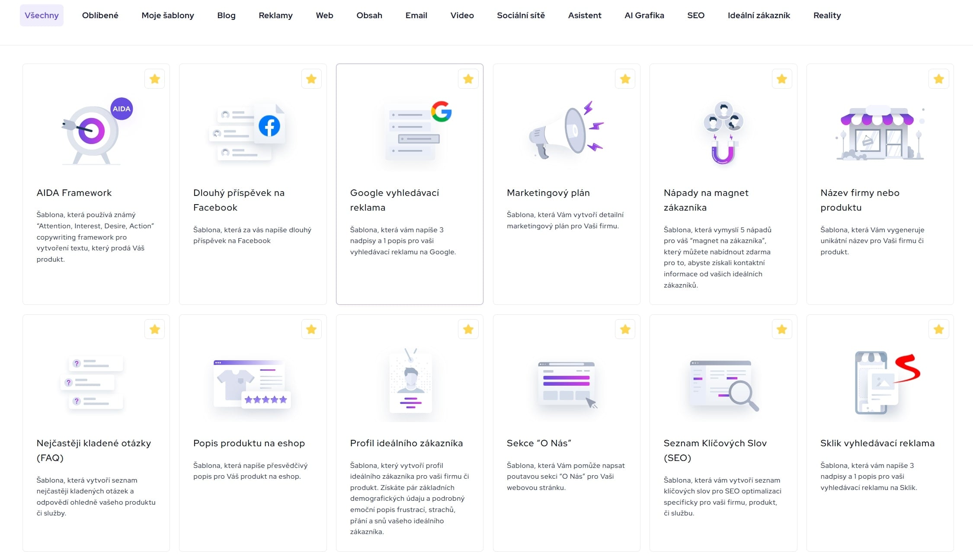Toggle favorite star on Sekce O Nás card
The width and height of the screenshot is (973, 560).
click(625, 330)
